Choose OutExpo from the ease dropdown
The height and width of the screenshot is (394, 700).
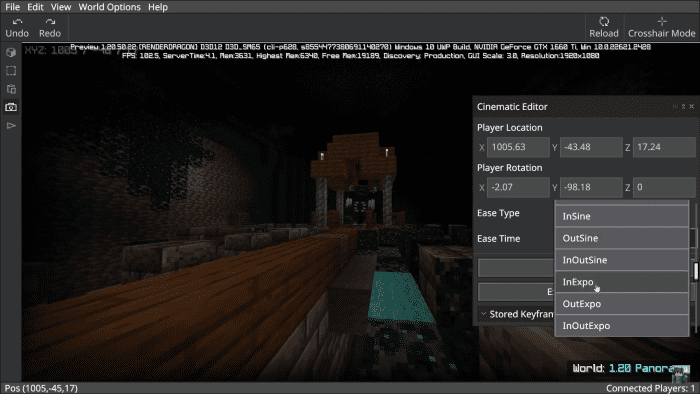(x=621, y=303)
